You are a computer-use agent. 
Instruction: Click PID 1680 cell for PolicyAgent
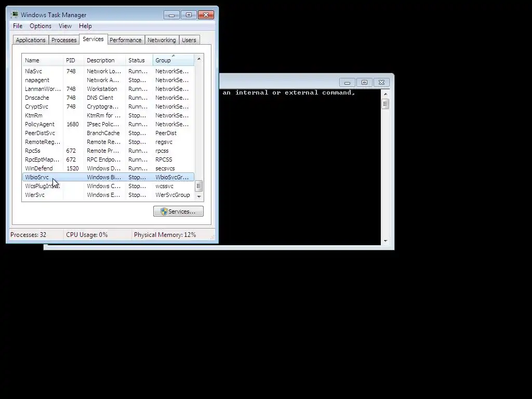click(x=73, y=124)
